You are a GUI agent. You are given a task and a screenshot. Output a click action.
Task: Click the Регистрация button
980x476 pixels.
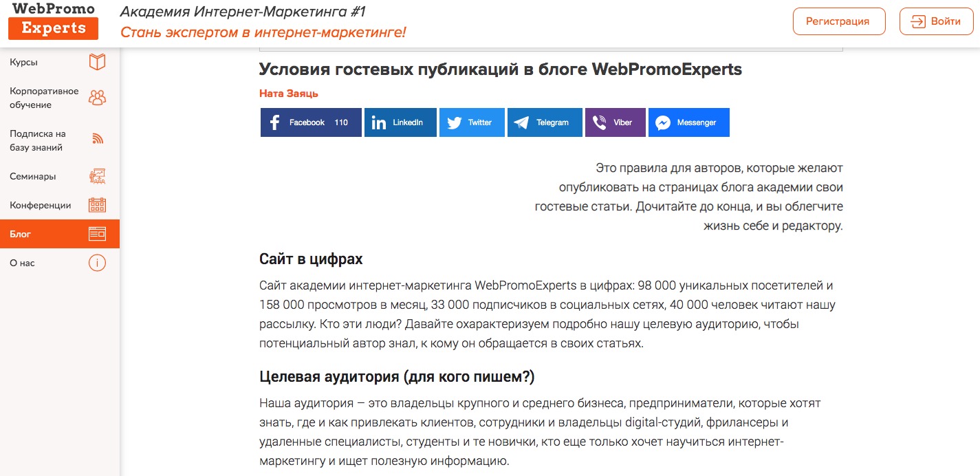pyautogui.click(x=838, y=21)
